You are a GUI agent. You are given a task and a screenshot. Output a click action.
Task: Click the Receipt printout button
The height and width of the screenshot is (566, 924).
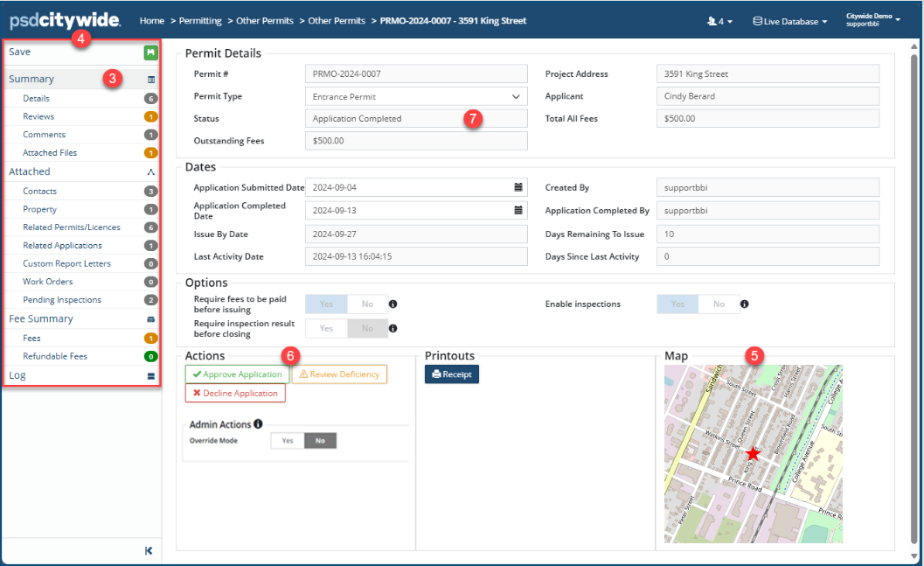click(x=452, y=374)
